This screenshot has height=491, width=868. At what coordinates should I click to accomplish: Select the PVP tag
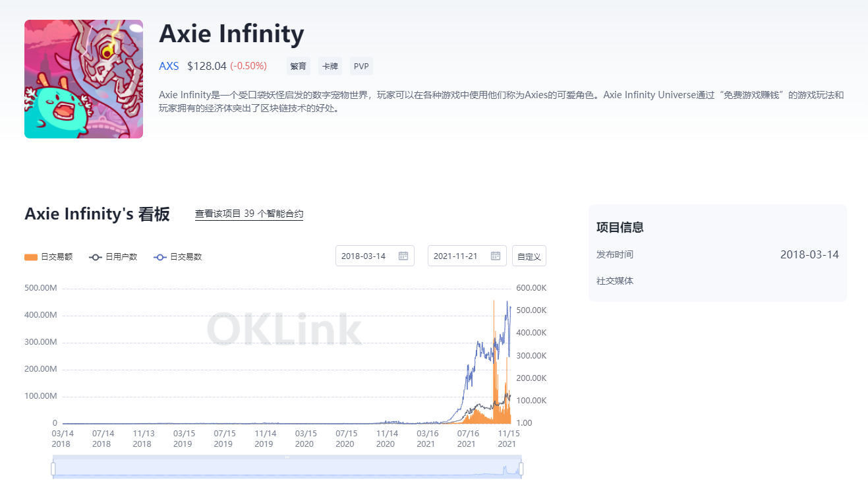[x=361, y=66]
